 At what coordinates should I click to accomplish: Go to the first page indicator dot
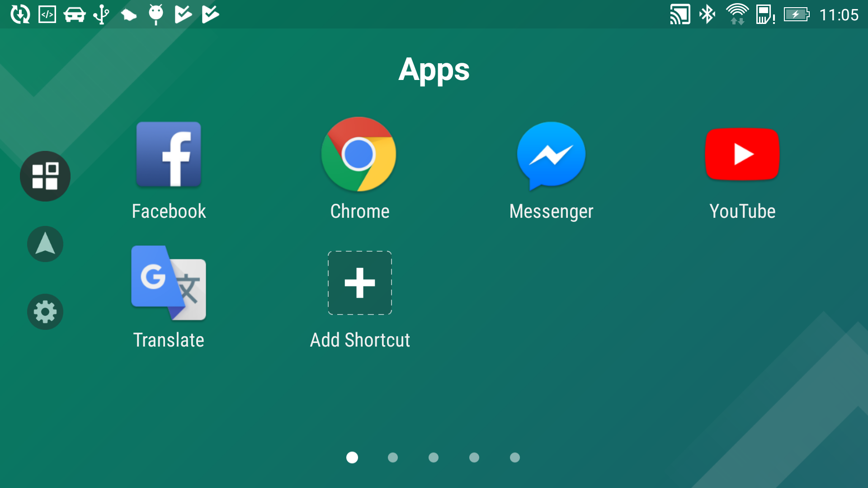pos(352,458)
